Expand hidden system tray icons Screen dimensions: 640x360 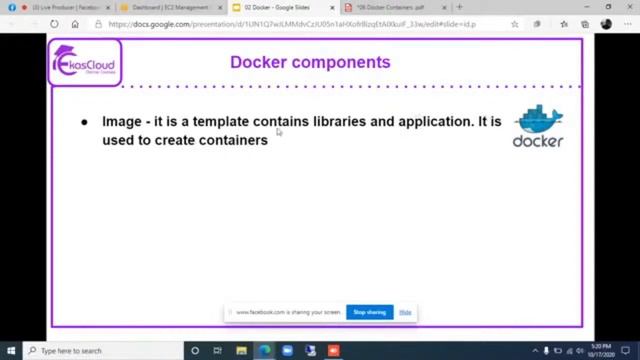coord(535,351)
